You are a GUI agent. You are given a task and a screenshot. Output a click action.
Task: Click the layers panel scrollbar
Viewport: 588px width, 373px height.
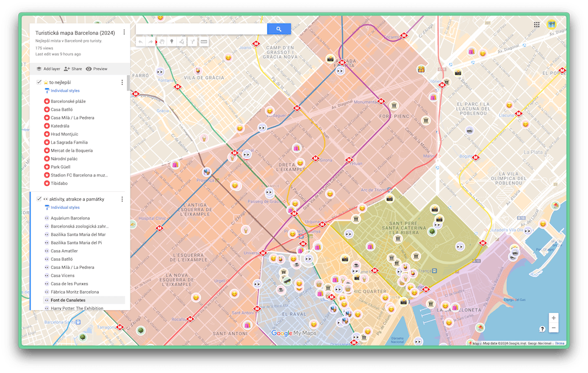128,82
